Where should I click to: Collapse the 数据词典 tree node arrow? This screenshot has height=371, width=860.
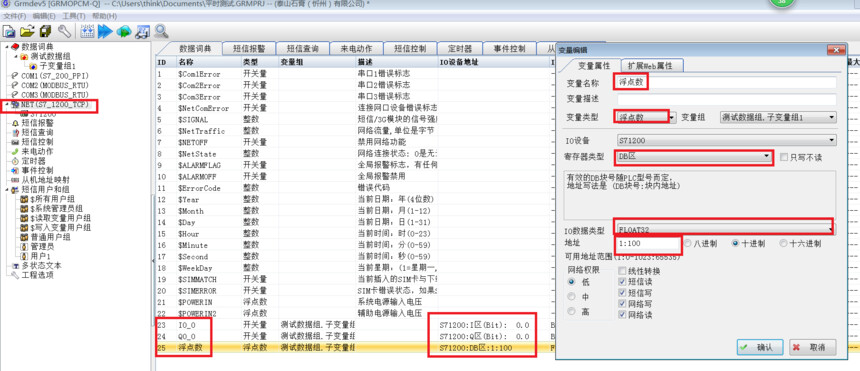(7, 47)
